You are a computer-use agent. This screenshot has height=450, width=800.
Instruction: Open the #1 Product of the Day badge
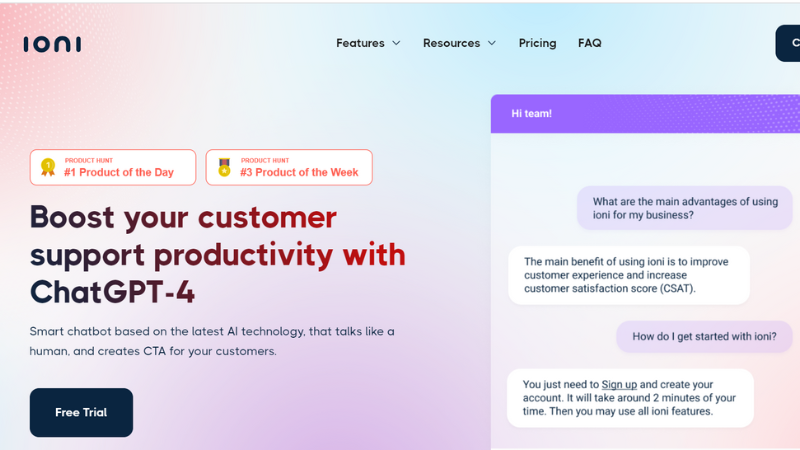coord(113,167)
